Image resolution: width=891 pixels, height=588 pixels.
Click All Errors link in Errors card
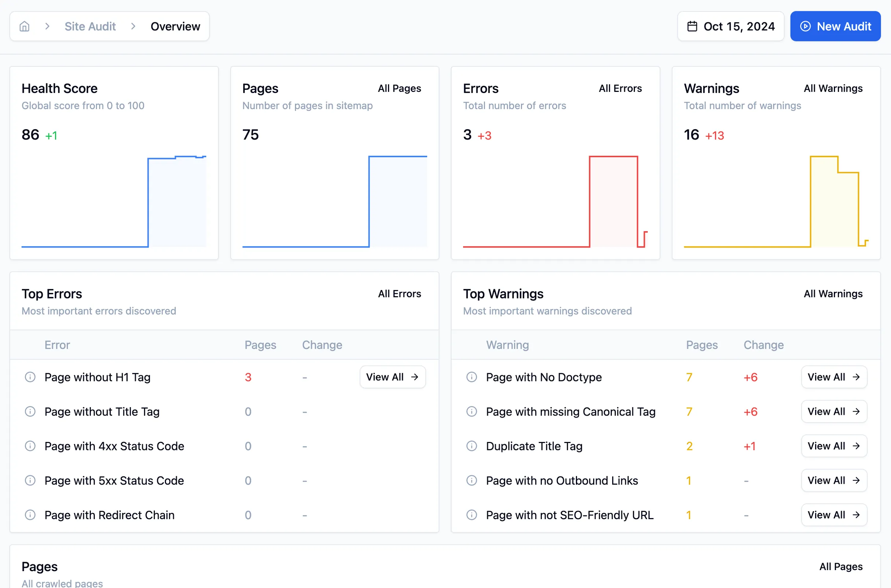click(620, 88)
